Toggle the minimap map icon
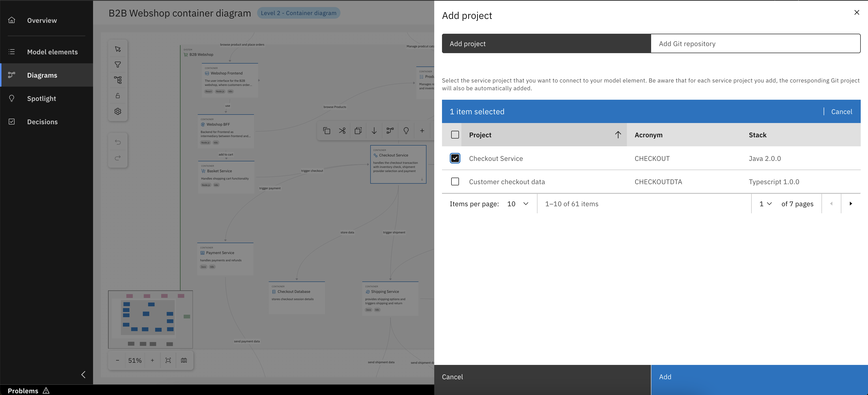Screen dimensions: 868x395 coord(184,360)
